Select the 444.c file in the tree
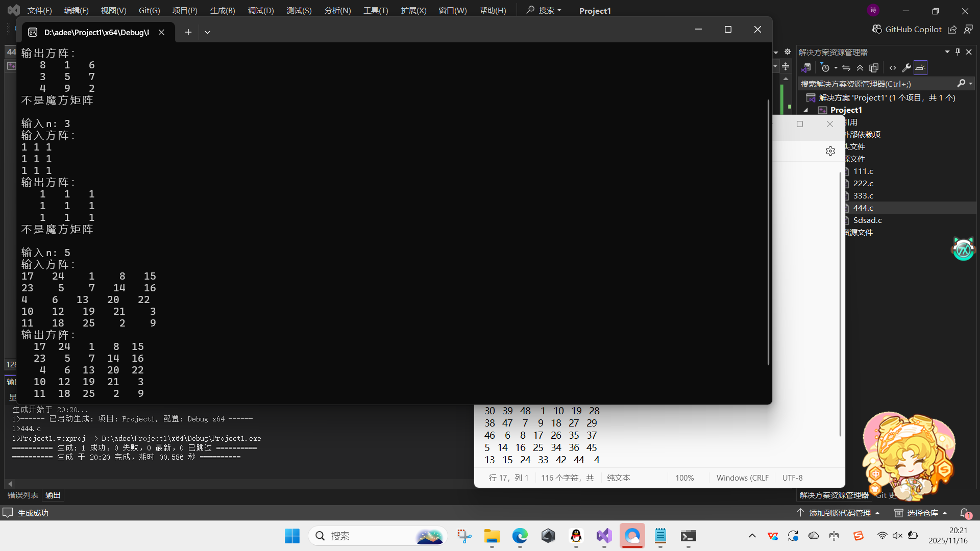The image size is (980, 551). pos(863,208)
